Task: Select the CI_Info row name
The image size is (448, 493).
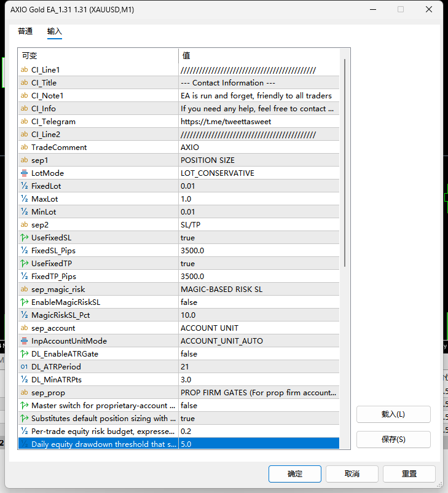Action: tap(44, 108)
